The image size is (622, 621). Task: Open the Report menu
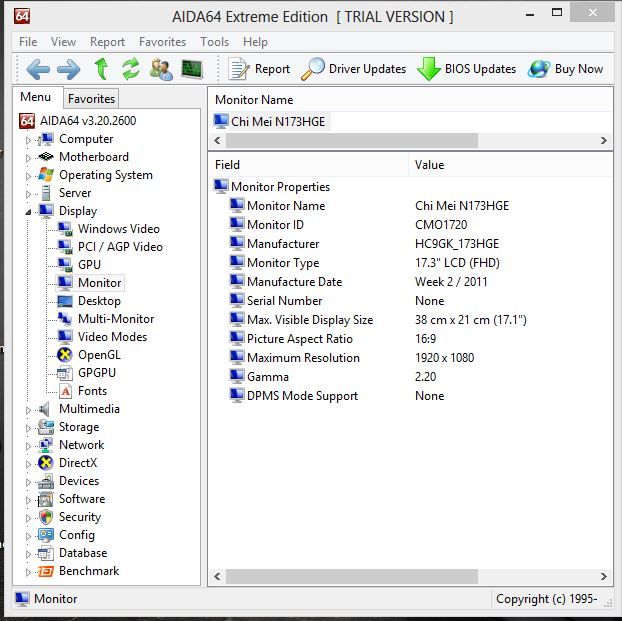point(107,42)
